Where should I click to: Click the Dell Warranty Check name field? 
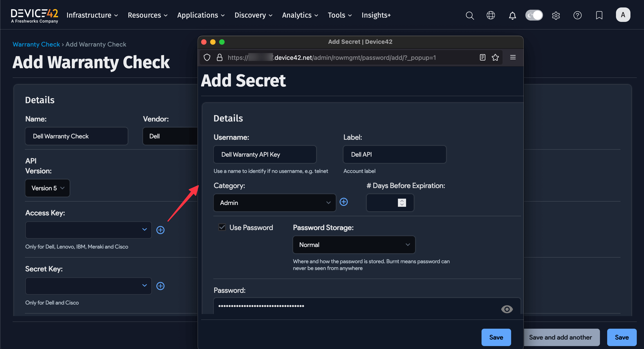click(76, 136)
